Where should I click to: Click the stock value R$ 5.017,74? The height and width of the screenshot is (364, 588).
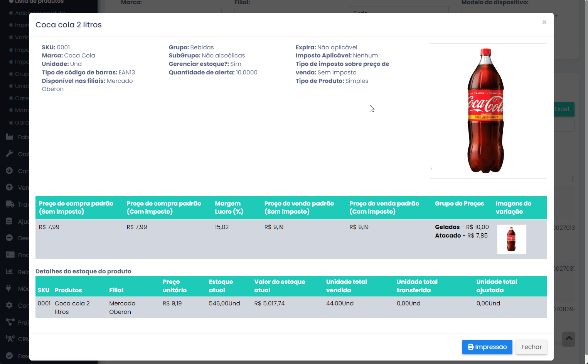tap(270, 303)
